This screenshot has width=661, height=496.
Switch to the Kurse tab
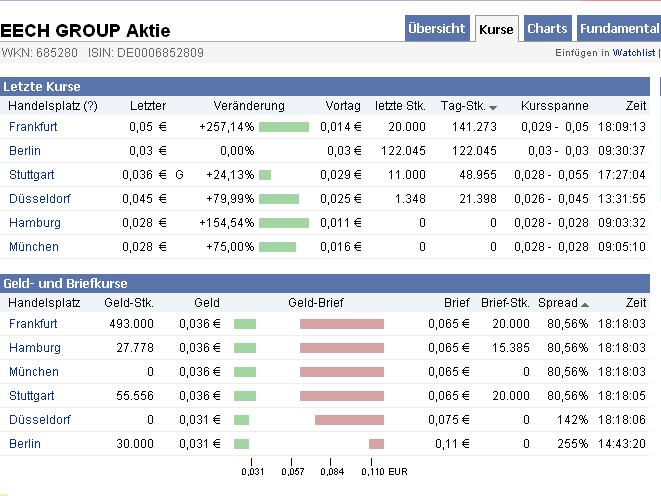click(496, 29)
